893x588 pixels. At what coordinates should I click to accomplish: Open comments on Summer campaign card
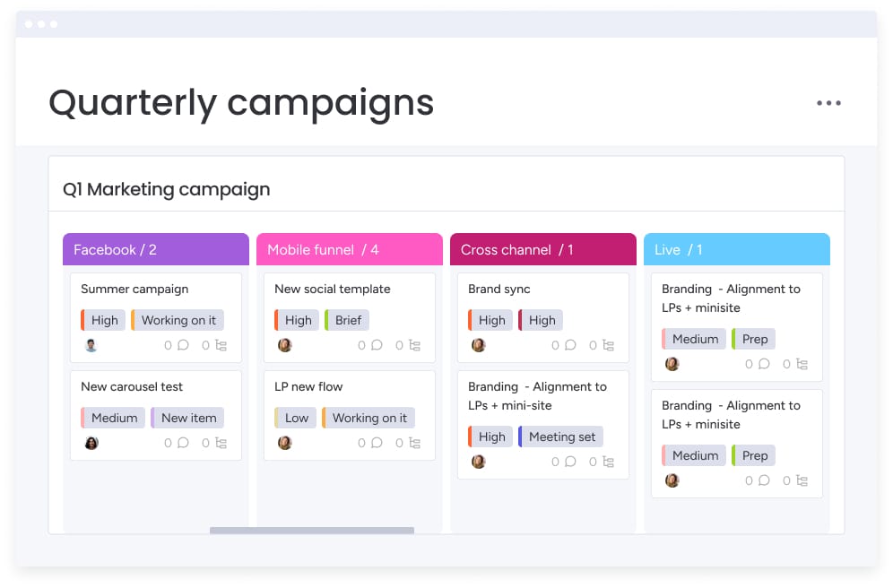183,345
